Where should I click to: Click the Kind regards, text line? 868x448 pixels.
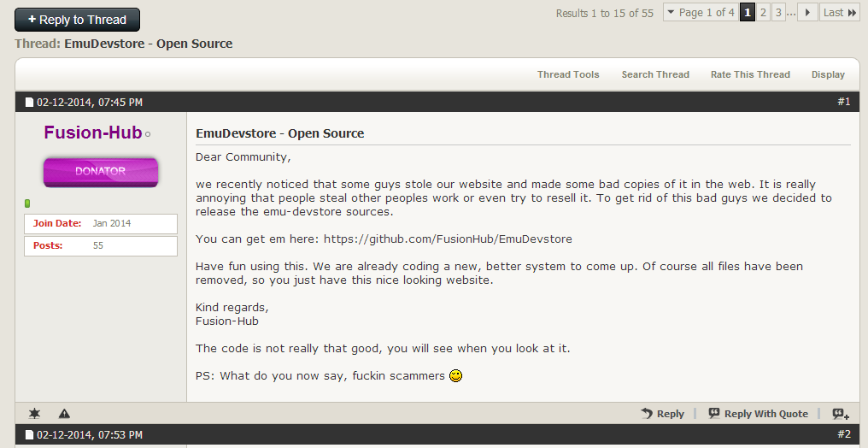click(232, 307)
